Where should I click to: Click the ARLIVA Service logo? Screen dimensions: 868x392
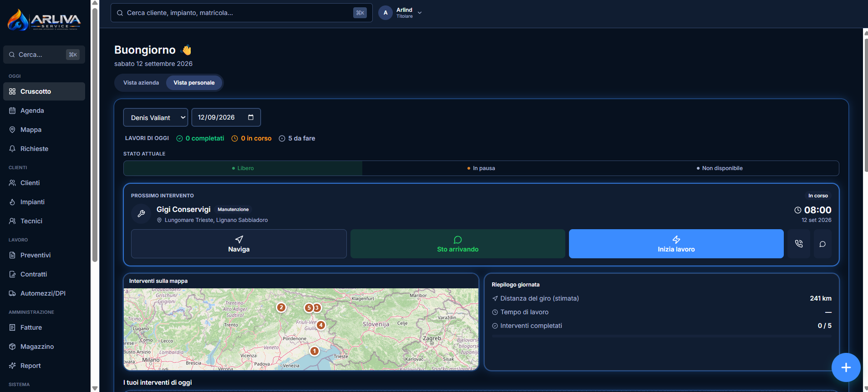tap(44, 20)
